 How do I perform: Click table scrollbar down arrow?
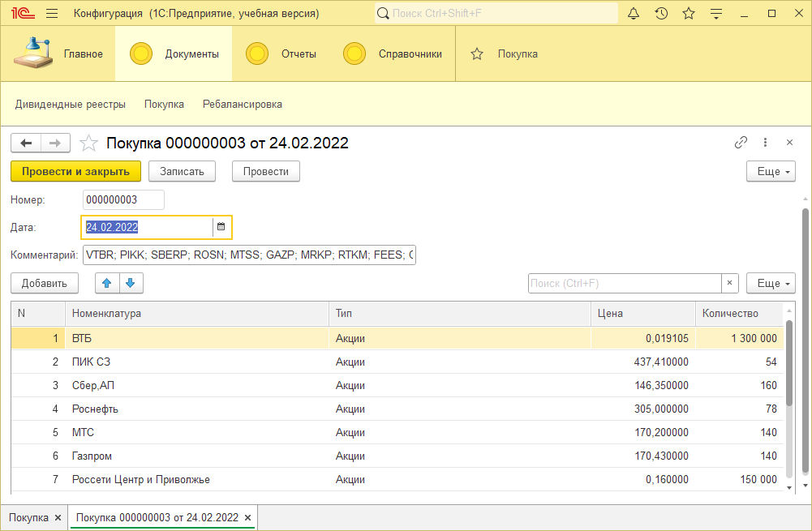click(789, 487)
